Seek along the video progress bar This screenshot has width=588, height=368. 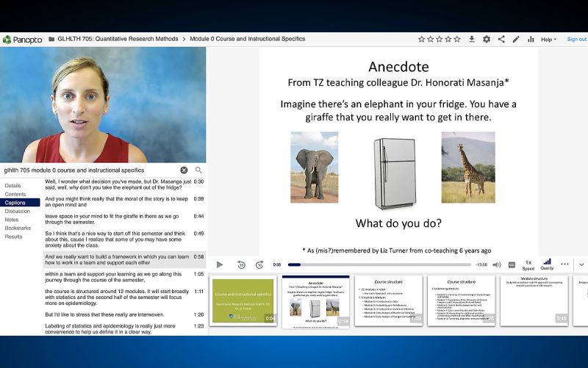379,264
